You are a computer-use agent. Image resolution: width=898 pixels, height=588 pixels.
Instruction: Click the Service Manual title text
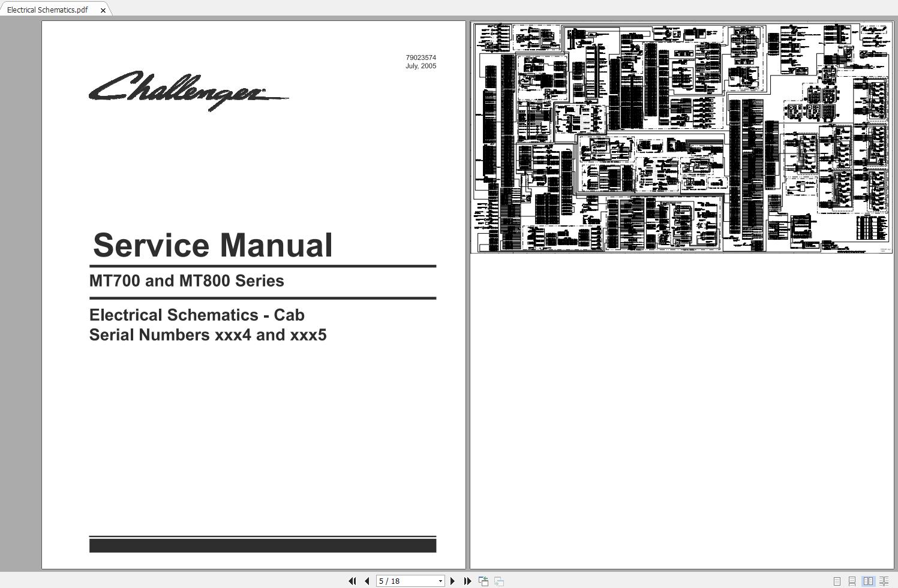pyautogui.click(x=212, y=245)
